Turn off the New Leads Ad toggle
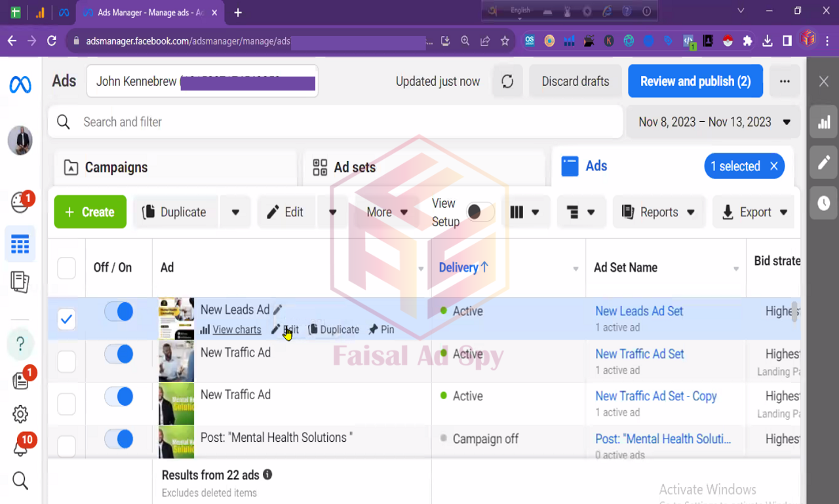839x504 pixels. pos(119,312)
